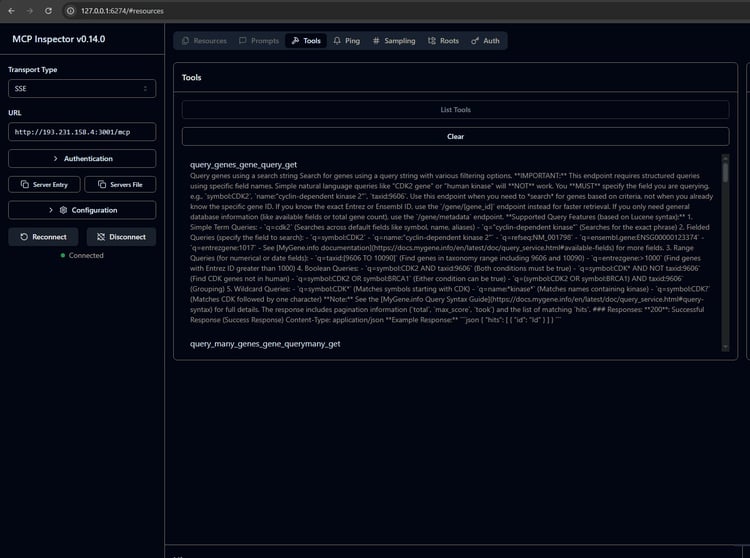
Task: Select the Tools tab
Action: pos(306,41)
